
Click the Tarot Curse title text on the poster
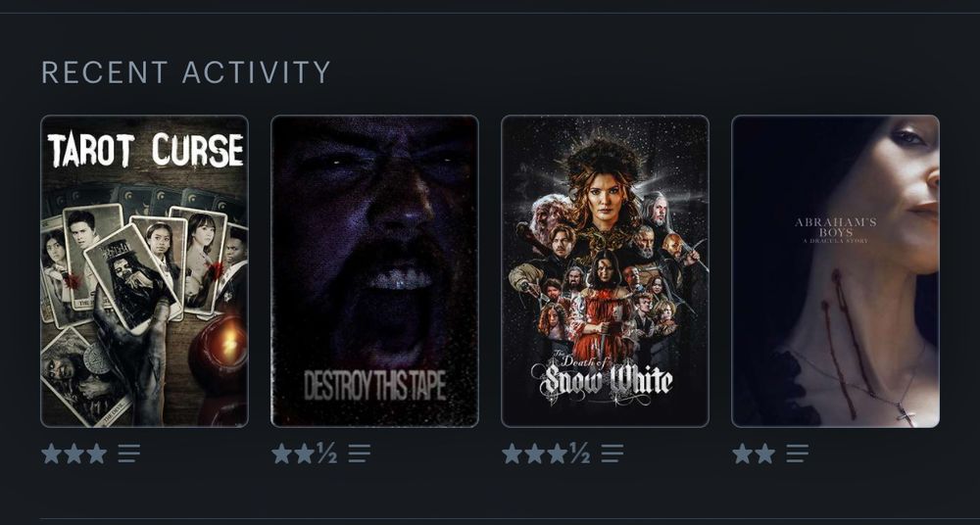tap(145, 150)
